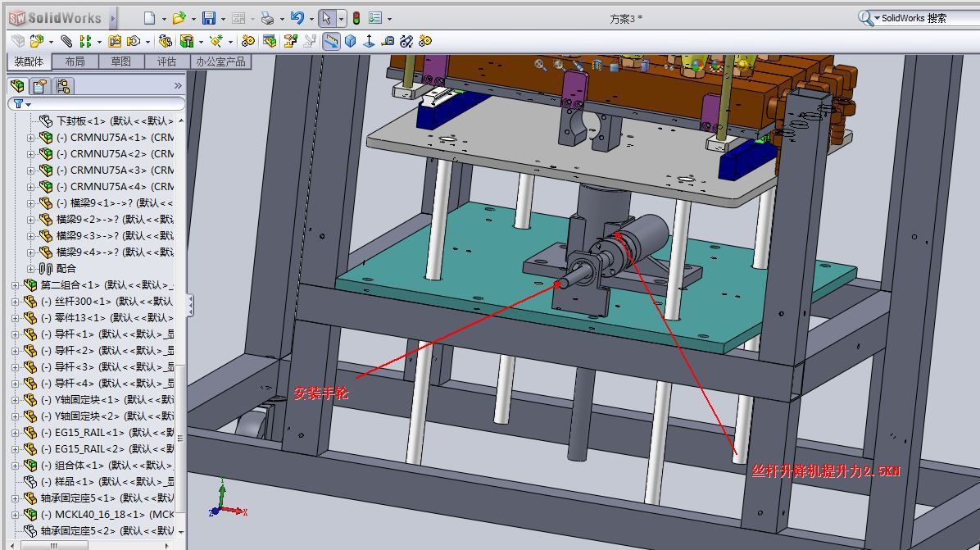This screenshot has height=550, width=980.
Task: Expand the 第二组合<1> tree node
Action: pyautogui.click(x=15, y=285)
